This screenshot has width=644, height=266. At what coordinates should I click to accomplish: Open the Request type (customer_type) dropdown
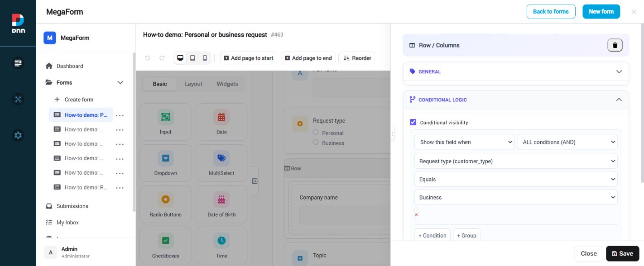(x=516, y=161)
